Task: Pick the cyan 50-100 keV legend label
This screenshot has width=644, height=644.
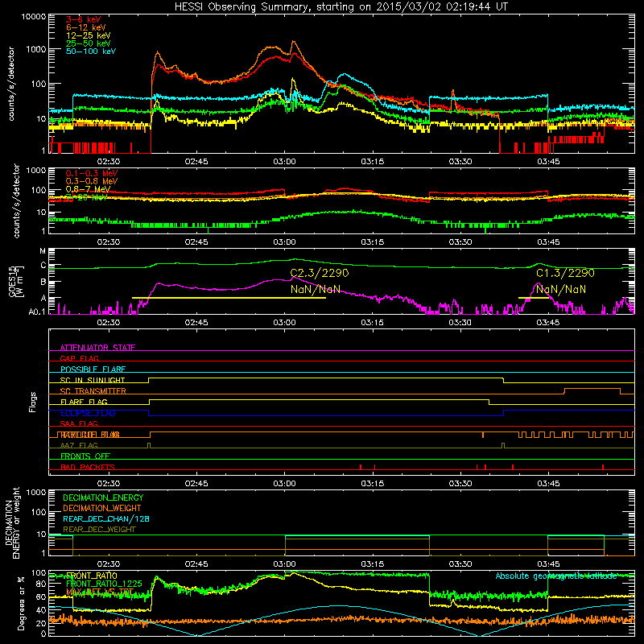Action: point(90,52)
